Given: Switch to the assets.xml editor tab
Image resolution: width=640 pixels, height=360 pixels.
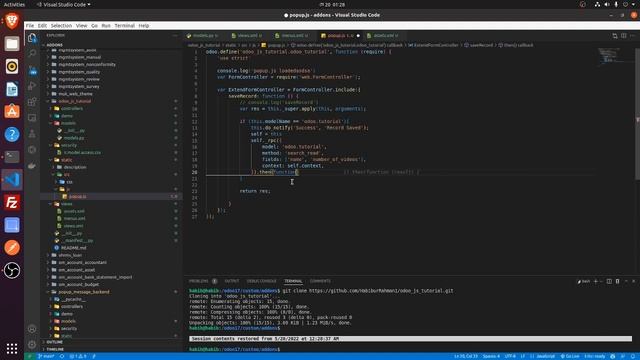Looking at the screenshot, I should (385, 36).
